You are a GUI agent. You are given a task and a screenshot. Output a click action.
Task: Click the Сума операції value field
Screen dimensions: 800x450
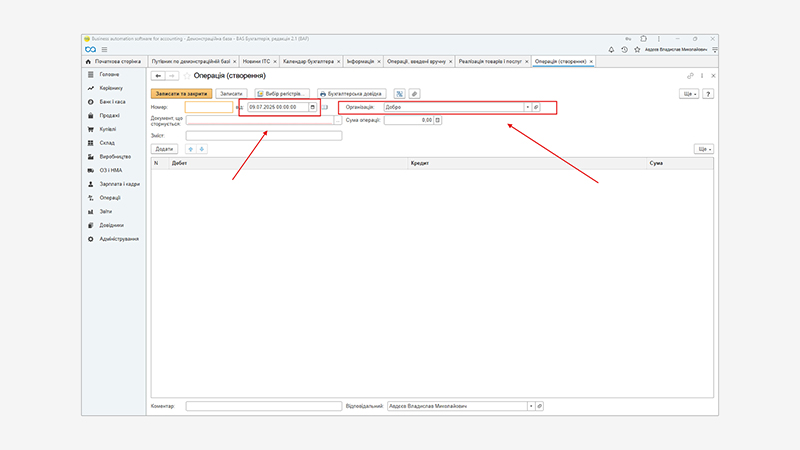point(409,120)
